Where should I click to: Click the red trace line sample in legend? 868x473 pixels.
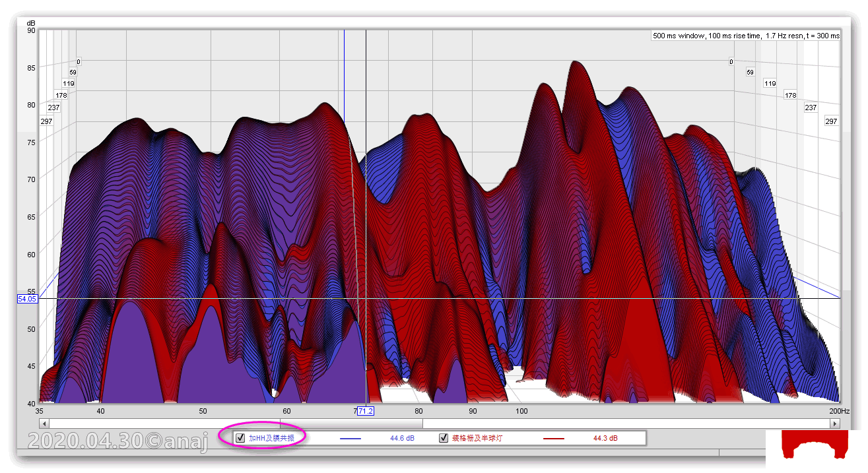(x=554, y=438)
